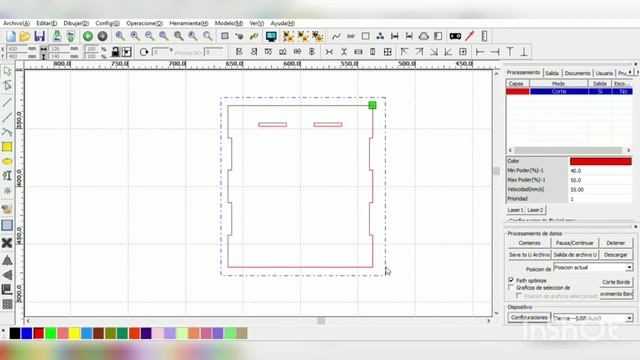Screen dimensions: 640x360
Task: Select the Corte layer row in layer list
Action: 569,91
